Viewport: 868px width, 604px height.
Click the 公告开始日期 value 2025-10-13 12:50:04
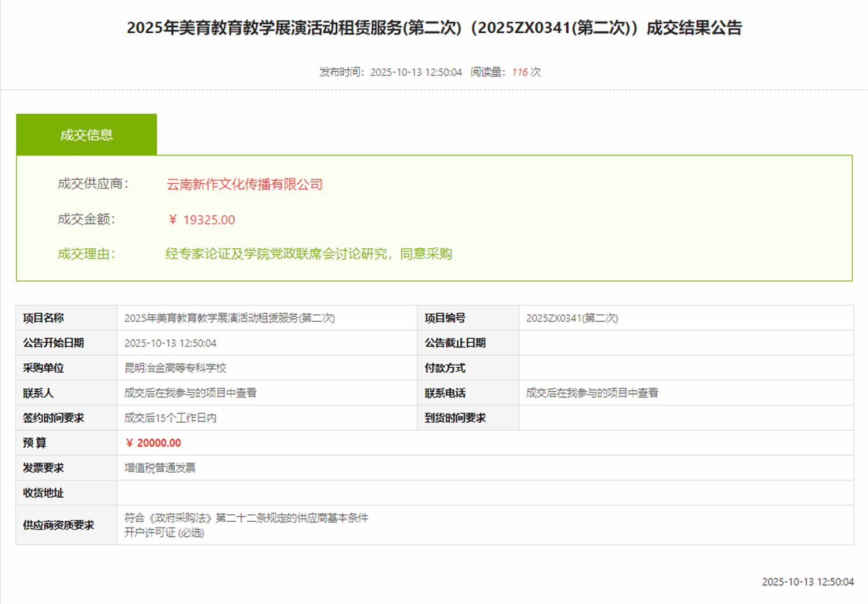point(170,343)
